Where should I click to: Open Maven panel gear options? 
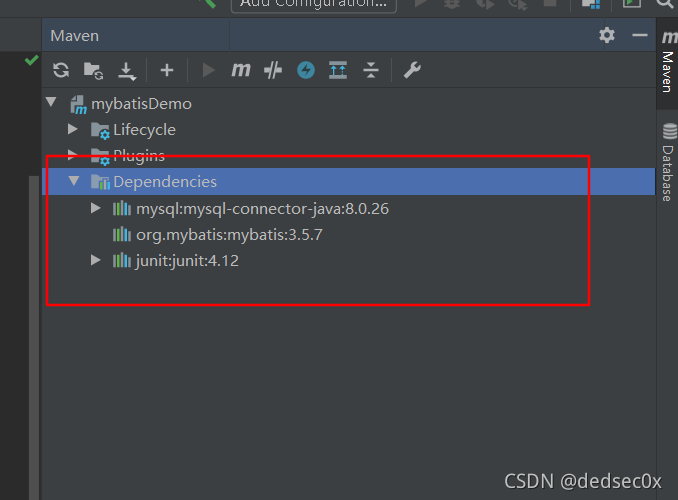[607, 35]
